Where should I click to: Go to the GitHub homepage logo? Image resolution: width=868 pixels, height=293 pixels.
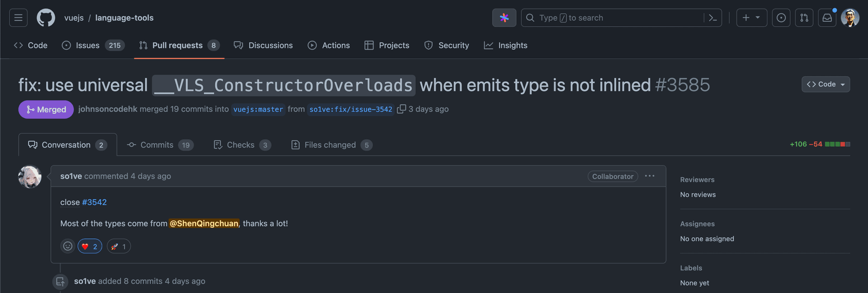pos(46,18)
